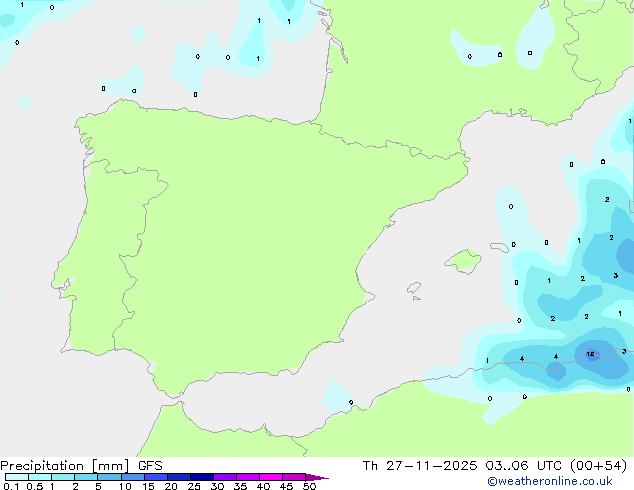Click the "35" legend scale label
This screenshot has height=490, width=634.
[x=240, y=486]
